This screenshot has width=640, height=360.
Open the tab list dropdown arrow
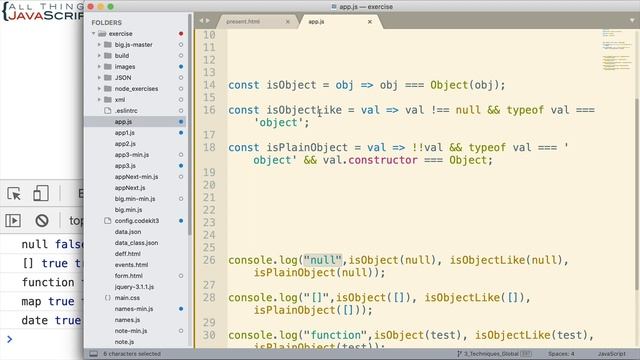click(632, 20)
